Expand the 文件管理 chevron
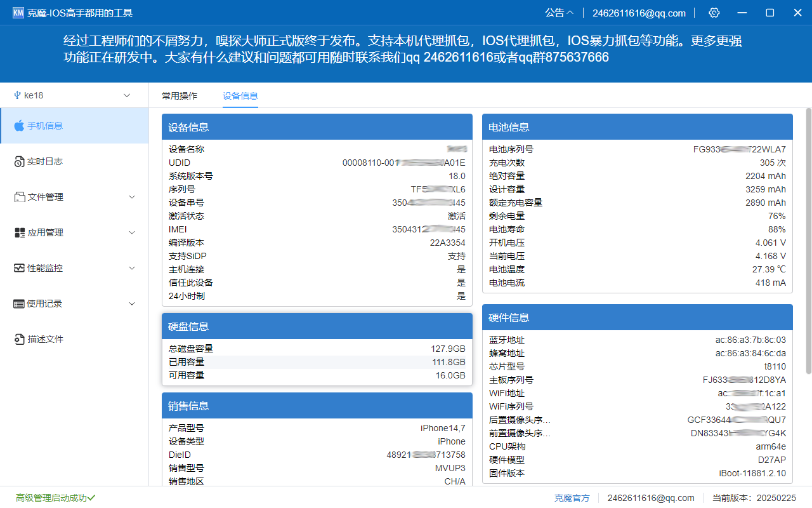This screenshot has height=508, width=812. 132,197
